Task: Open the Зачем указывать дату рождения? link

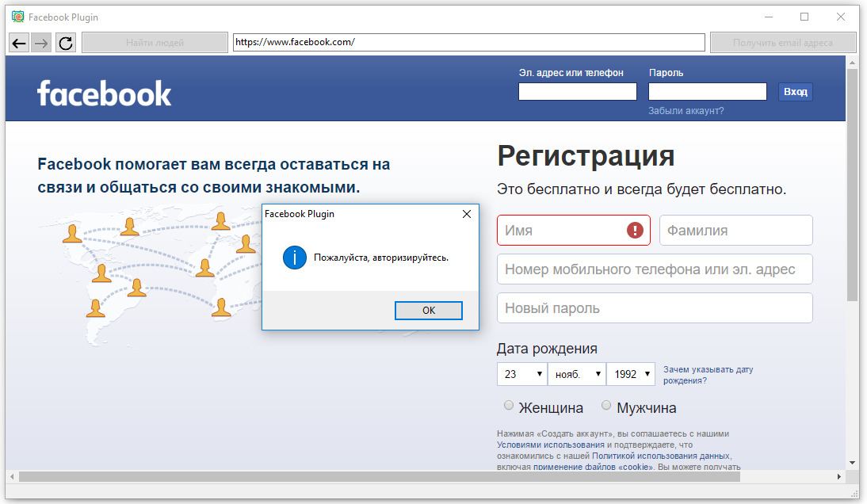Action: (x=708, y=375)
